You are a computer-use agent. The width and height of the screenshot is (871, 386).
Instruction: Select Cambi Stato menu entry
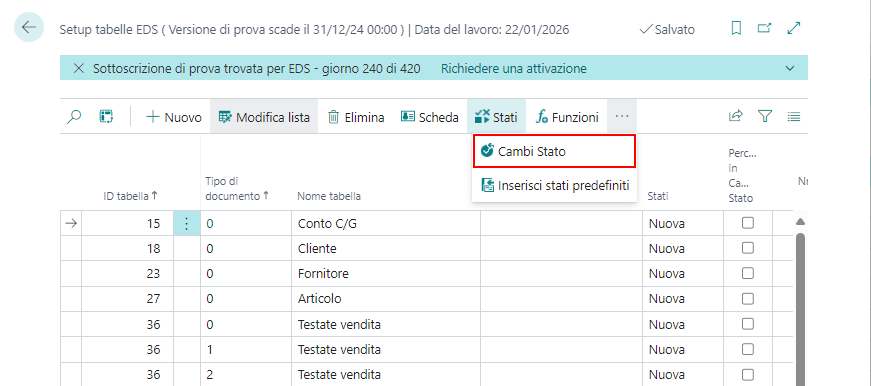[554, 151]
